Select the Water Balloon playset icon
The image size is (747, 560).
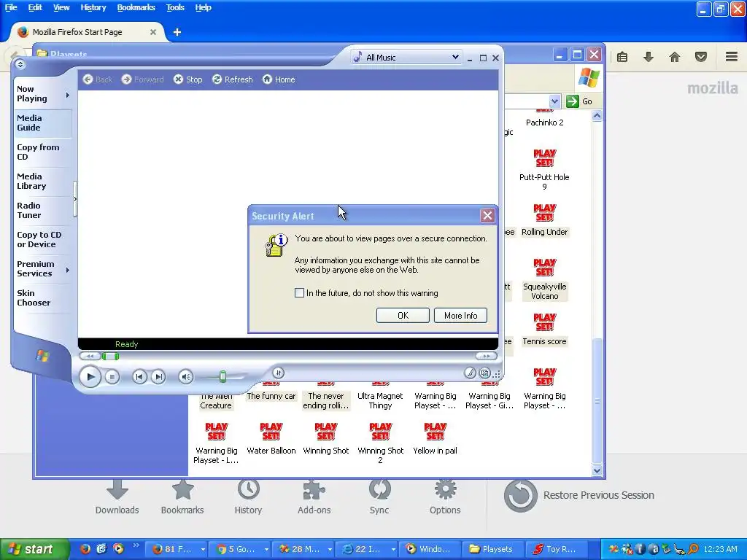click(271, 432)
